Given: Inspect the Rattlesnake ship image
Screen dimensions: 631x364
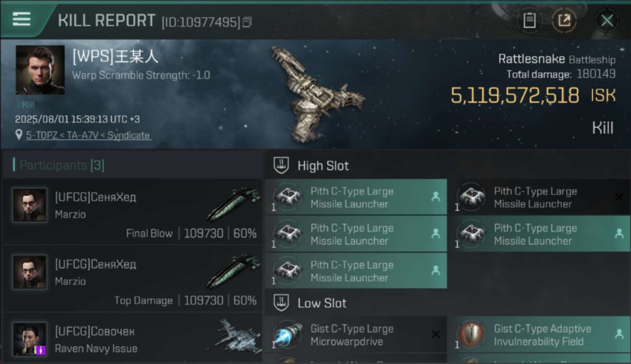Looking at the screenshot, I should (x=318, y=92).
